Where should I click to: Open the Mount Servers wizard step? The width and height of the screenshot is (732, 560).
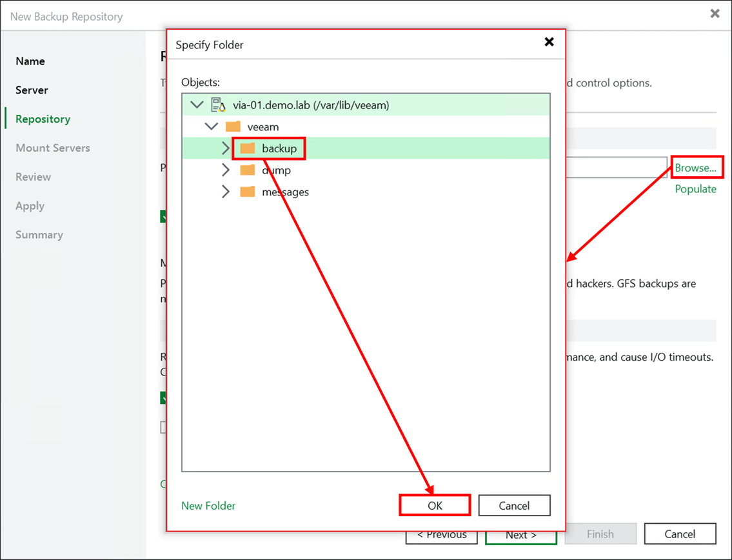[52, 148]
